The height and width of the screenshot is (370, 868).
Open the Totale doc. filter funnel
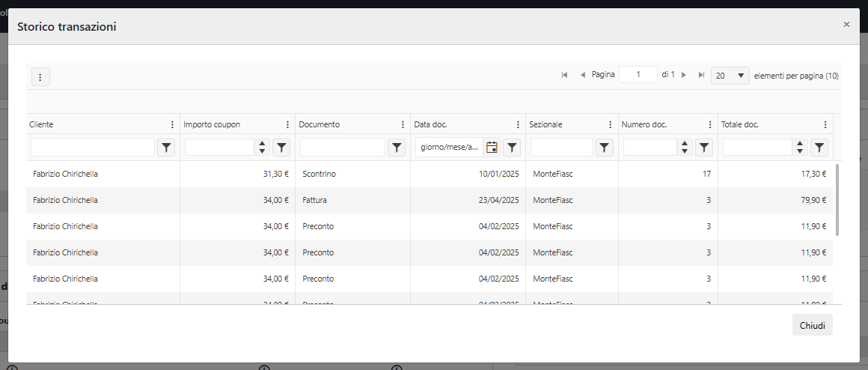pyautogui.click(x=820, y=148)
